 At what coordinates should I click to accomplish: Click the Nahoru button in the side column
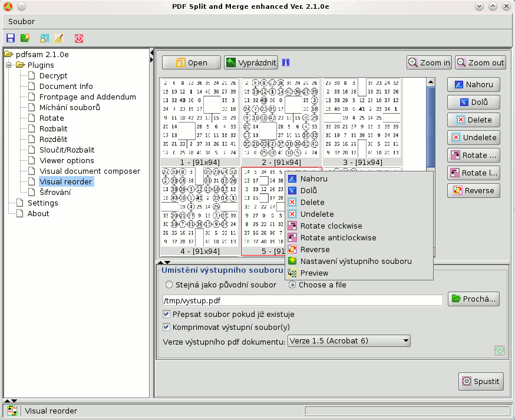[474, 85]
